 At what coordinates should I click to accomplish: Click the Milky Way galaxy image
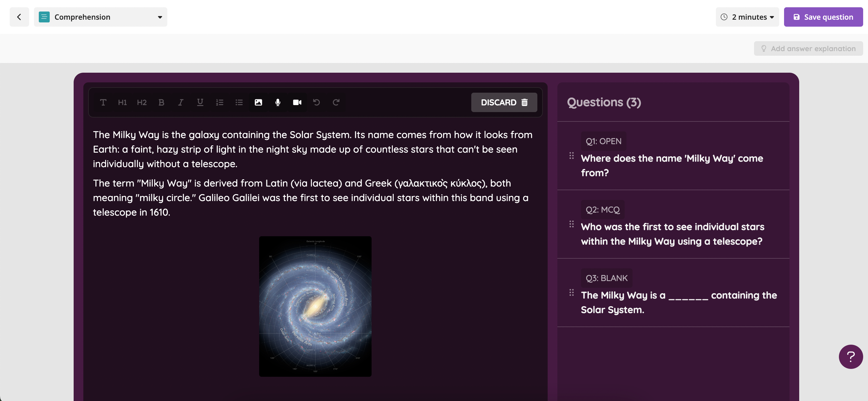tap(315, 306)
